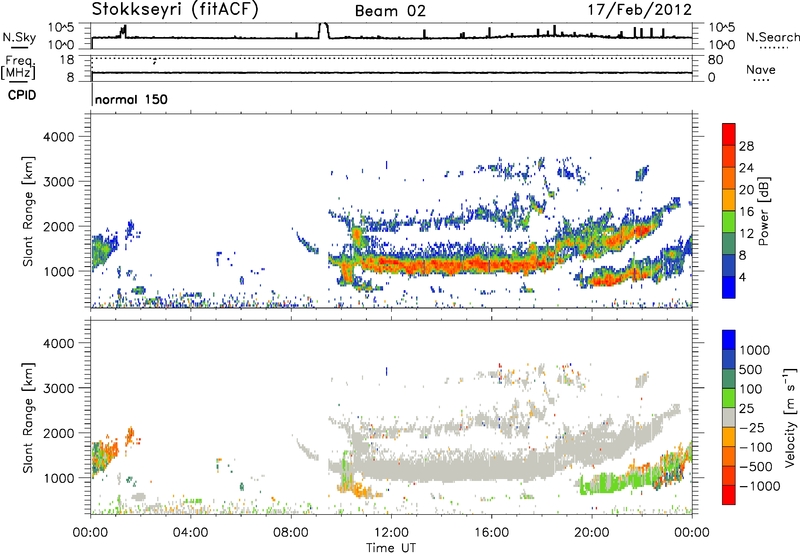Click the "16" power colorbar value

tap(746, 212)
